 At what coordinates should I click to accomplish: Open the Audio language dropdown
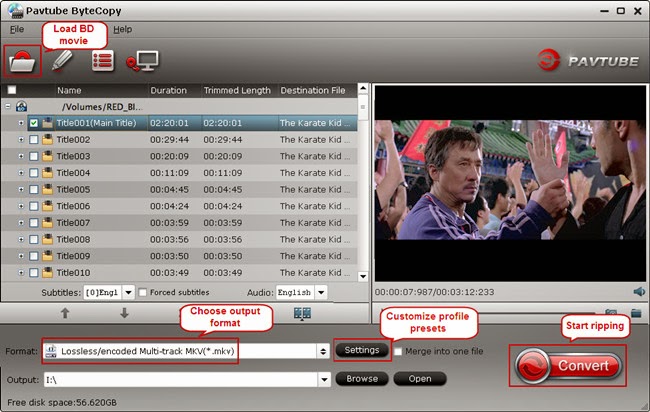pyautogui.click(x=321, y=293)
